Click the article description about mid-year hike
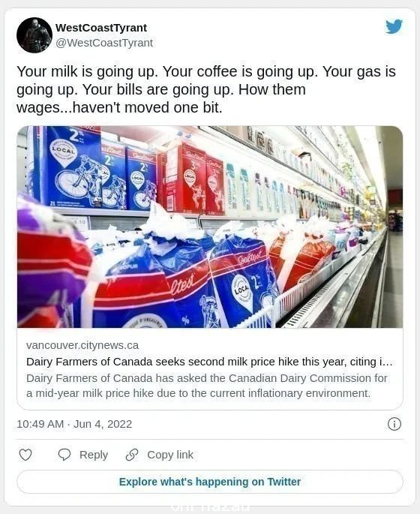 pos(207,386)
